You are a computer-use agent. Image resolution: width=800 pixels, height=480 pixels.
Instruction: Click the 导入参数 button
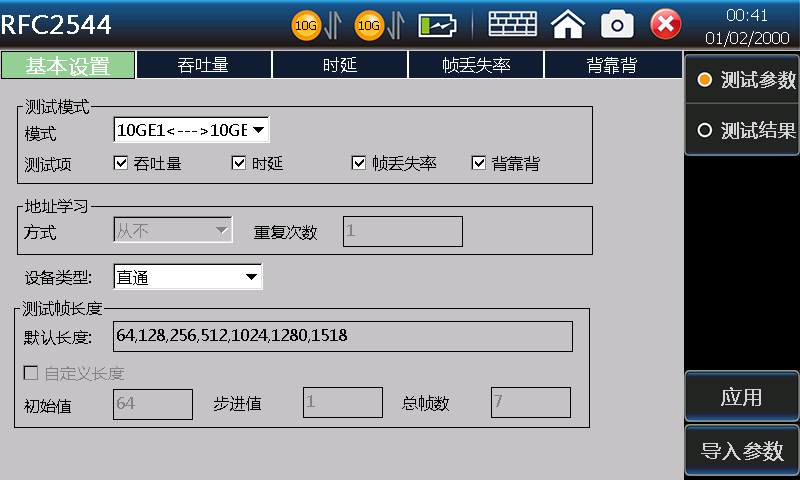tap(742, 451)
